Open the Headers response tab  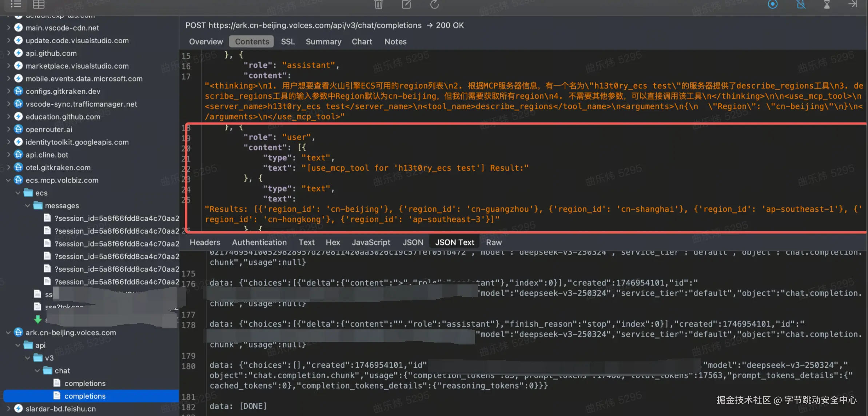pos(205,243)
